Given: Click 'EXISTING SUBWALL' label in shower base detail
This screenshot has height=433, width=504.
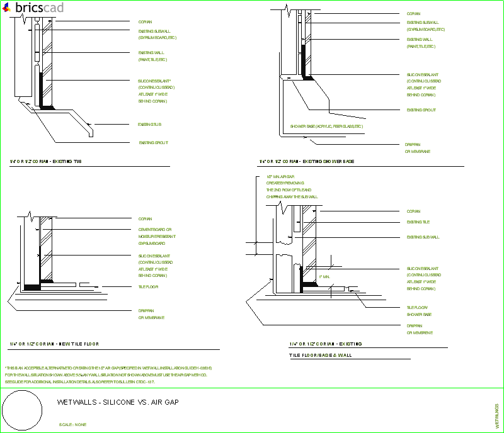Looking at the screenshot, I should 423,23.
